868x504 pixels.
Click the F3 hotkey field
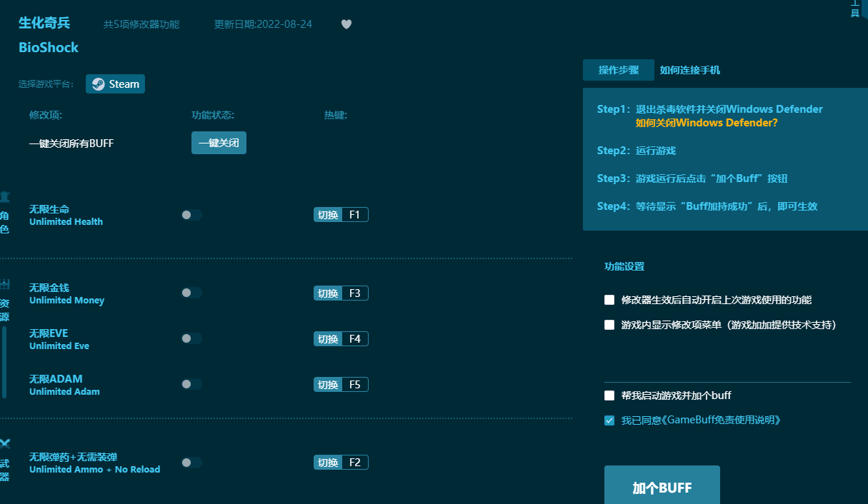point(355,293)
